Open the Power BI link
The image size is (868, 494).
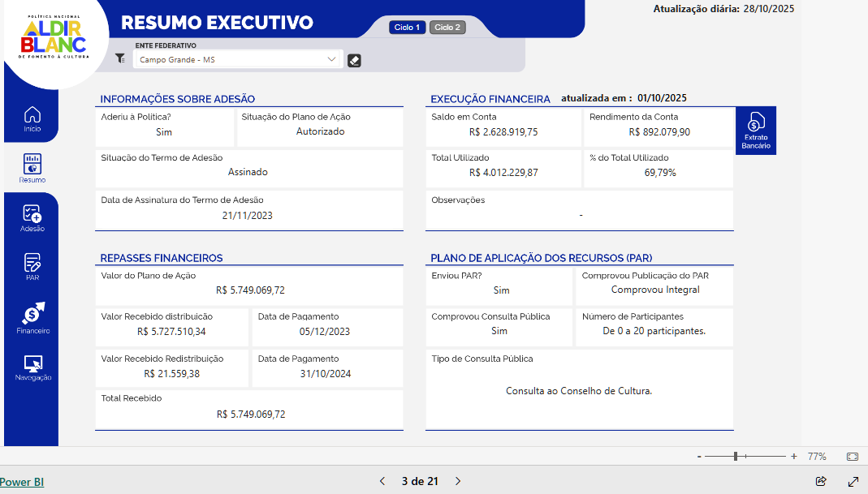coord(22,482)
